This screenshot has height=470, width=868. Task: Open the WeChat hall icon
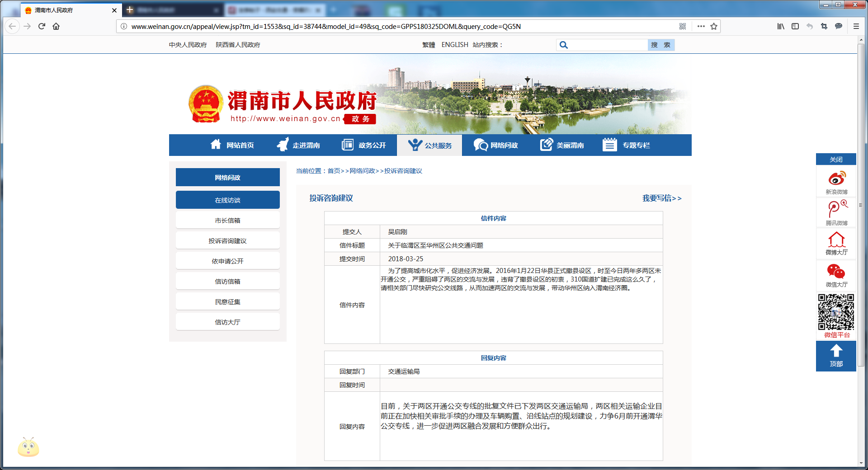(836, 272)
